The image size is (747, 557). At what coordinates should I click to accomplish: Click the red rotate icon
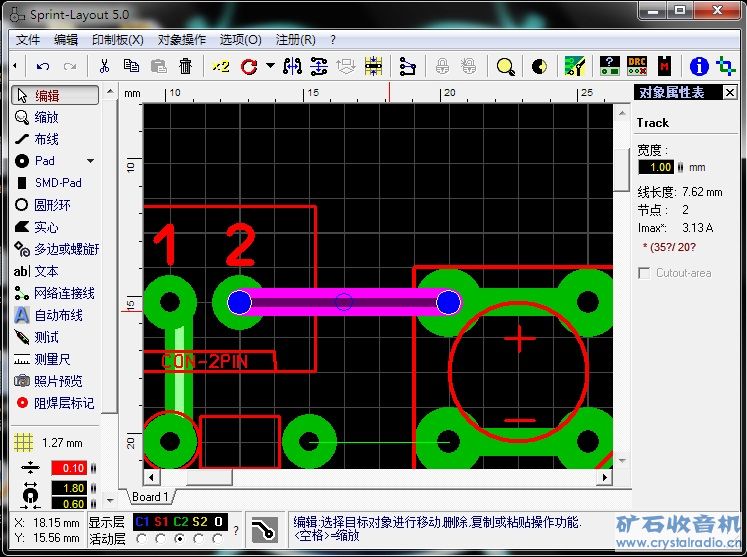tap(249, 66)
